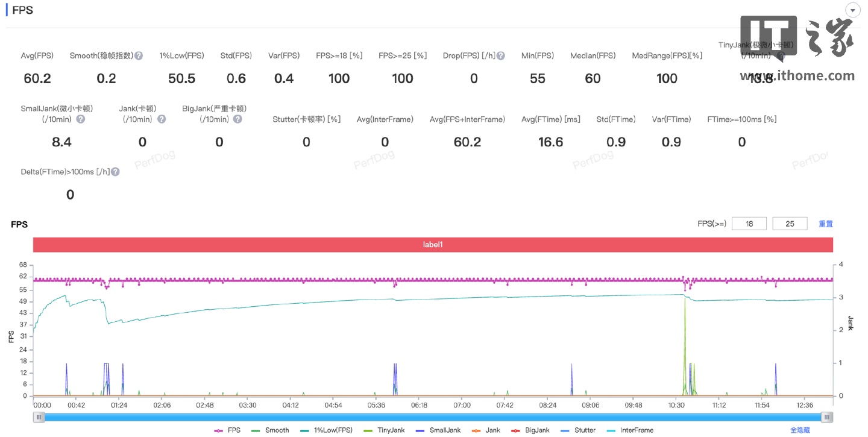Toggle TinyJank line in legend

[x=386, y=430]
